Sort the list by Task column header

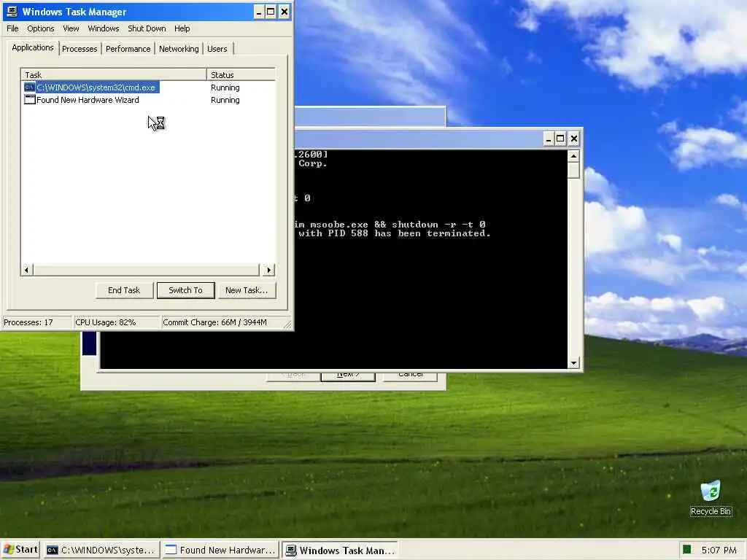[x=113, y=75]
